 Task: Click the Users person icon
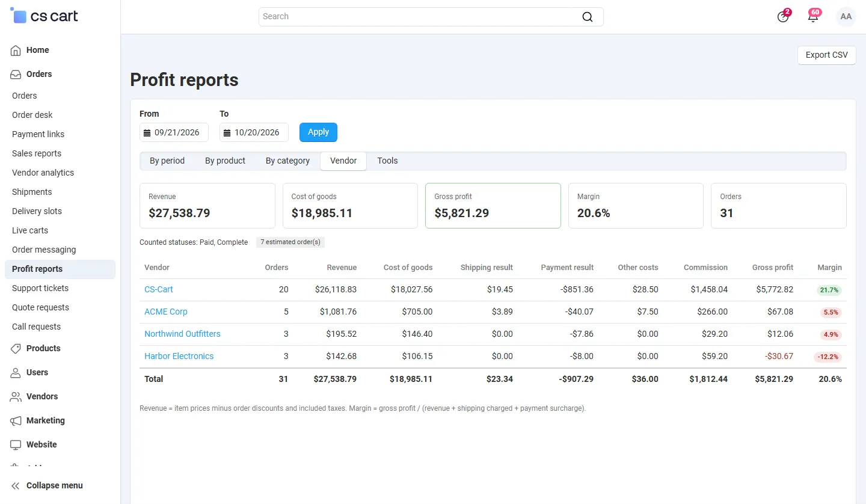click(16, 373)
